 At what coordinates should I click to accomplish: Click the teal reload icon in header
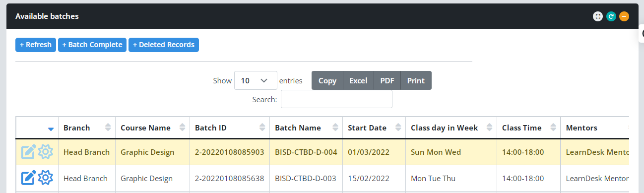click(611, 16)
